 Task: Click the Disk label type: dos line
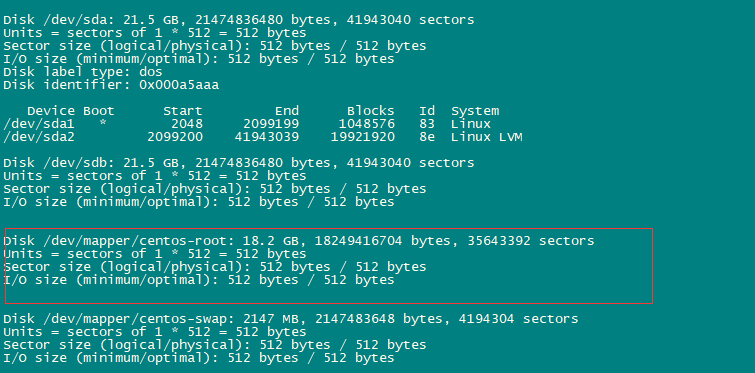tap(83, 72)
